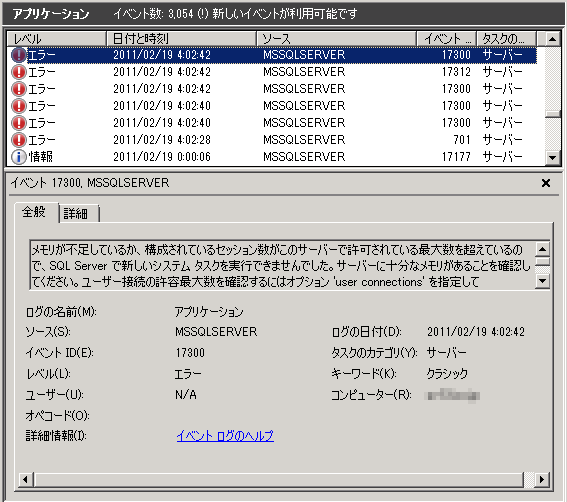Click the 'ユーザー(U):' label
The width and height of the screenshot is (567, 502).
pyautogui.click(x=55, y=395)
